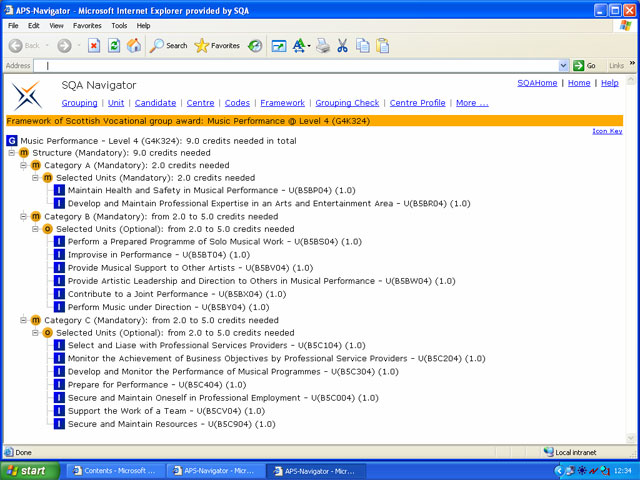Expand the Links toolbar chevron
The height and width of the screenshot is (480, 640).
(632, 63)
